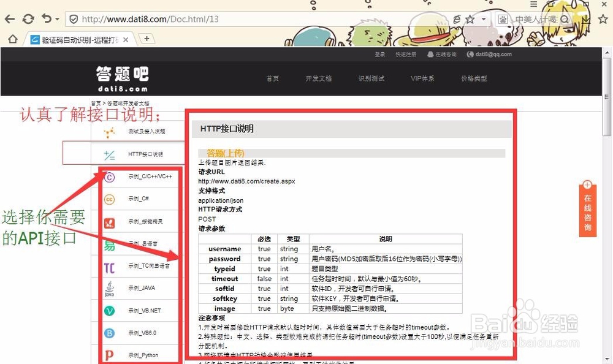Click the 快速注册 register link

click(406, 55)
